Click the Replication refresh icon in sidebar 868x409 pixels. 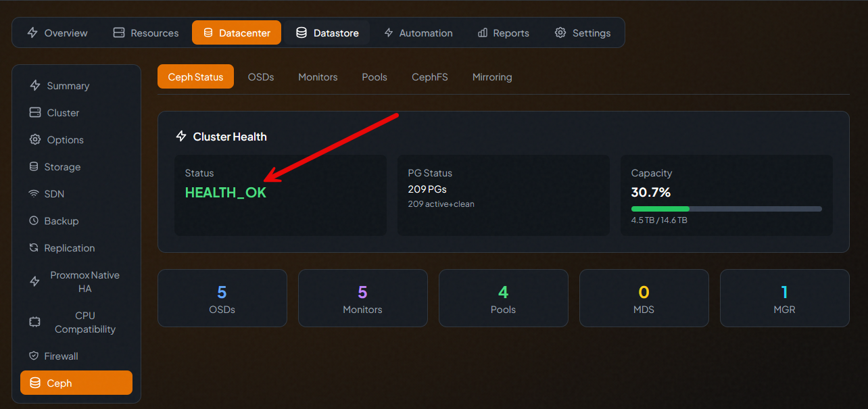tap(33, 248)
